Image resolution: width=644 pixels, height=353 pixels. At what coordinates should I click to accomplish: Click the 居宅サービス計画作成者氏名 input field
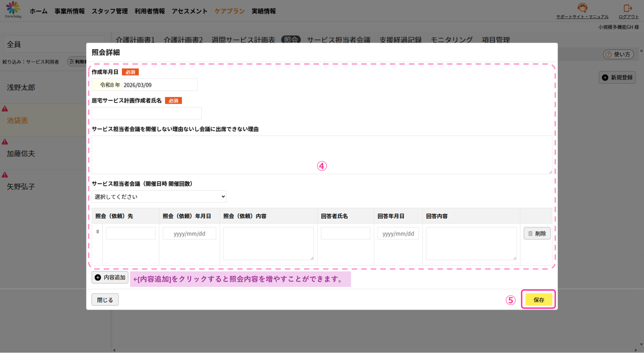[147, 113]
